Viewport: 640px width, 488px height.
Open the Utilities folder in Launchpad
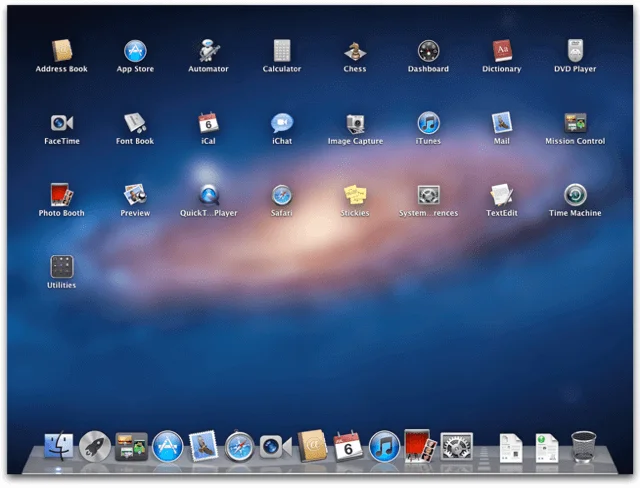(x=62, y=267)
